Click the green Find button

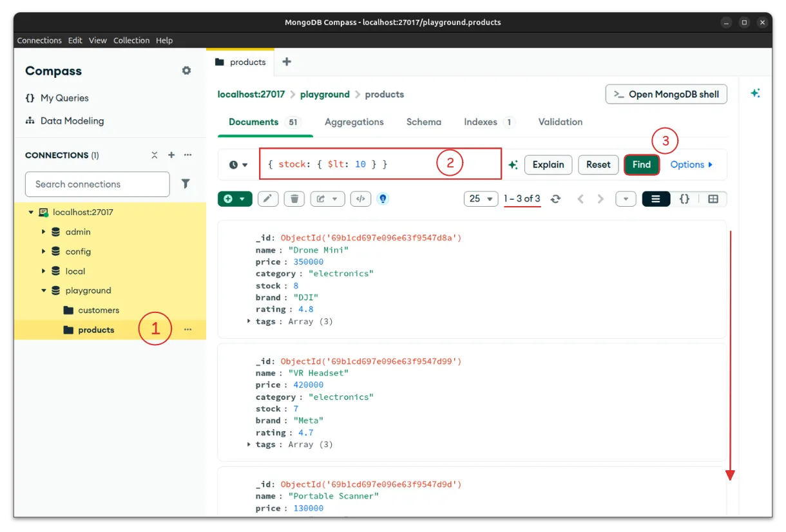coord(641,164)
